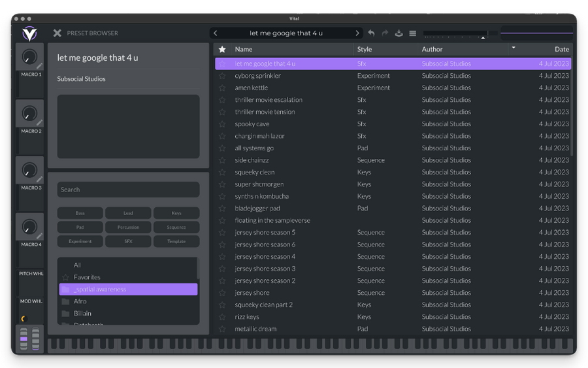This screenshot has height=368, width=588.
Task: Select the thriller movie tension preset
Action: pos(393,112)
